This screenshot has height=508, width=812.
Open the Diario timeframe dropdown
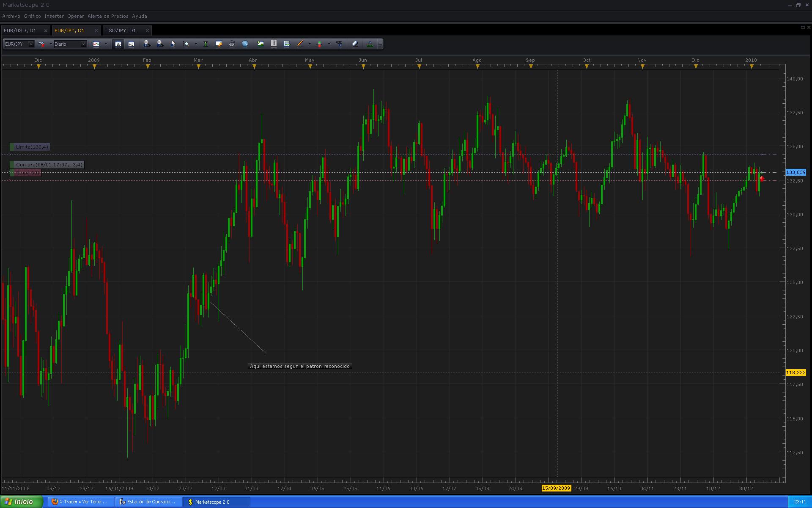tap(83, 44)
